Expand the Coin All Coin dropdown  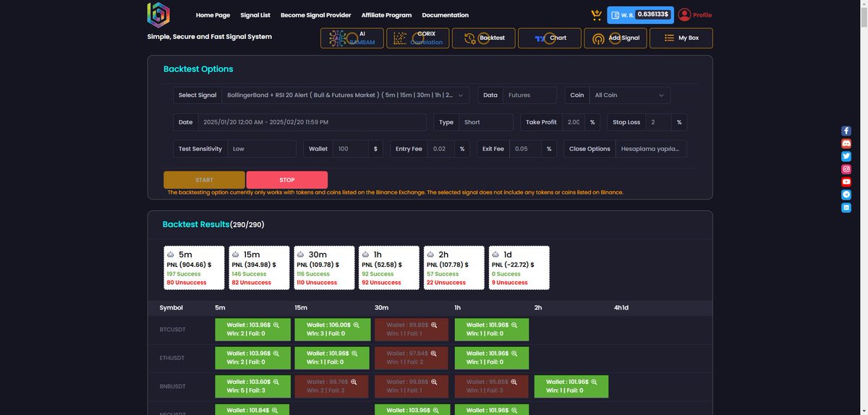tap(630, 95)
